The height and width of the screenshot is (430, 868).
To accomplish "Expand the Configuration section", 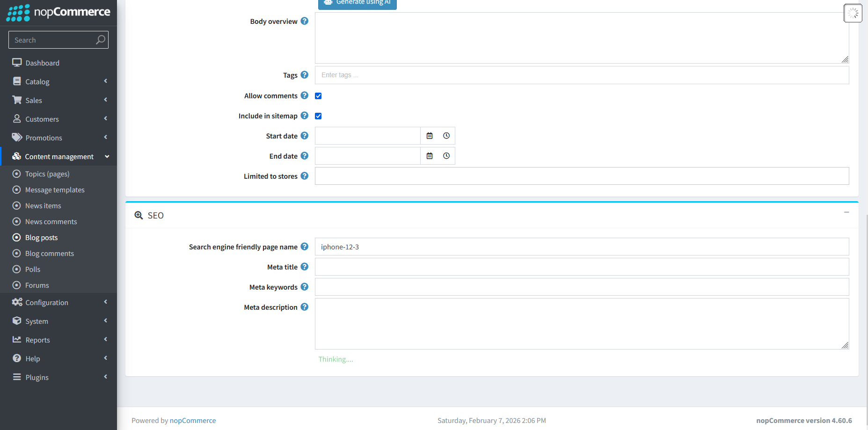I will 46,302.
